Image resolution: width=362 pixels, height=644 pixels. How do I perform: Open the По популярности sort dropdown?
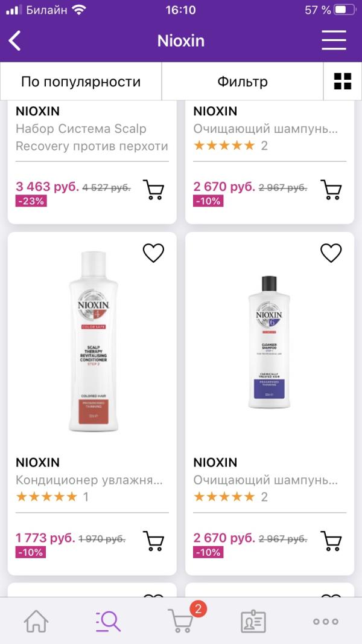click(81, 82)
